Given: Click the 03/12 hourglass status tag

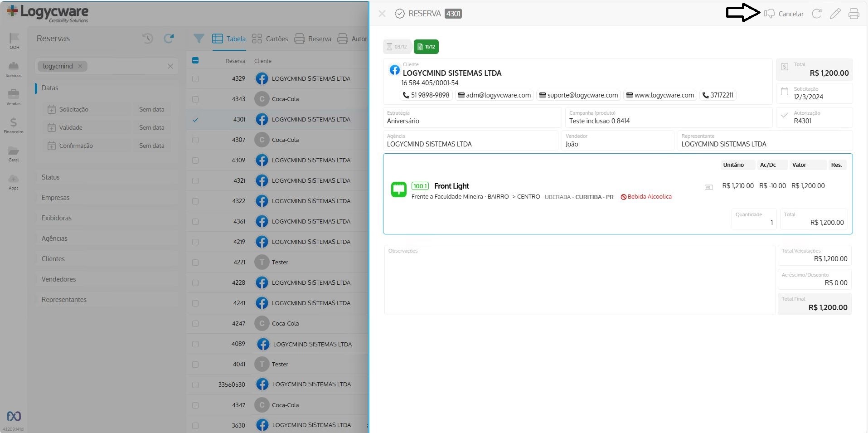Looking at the screenshot, I should [397, 47].
